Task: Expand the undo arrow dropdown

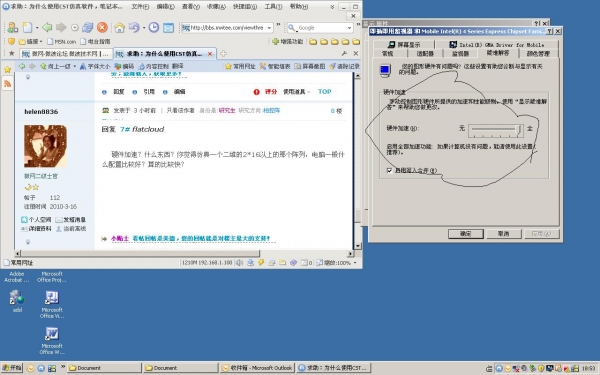Action: click(x=143, y=28)
